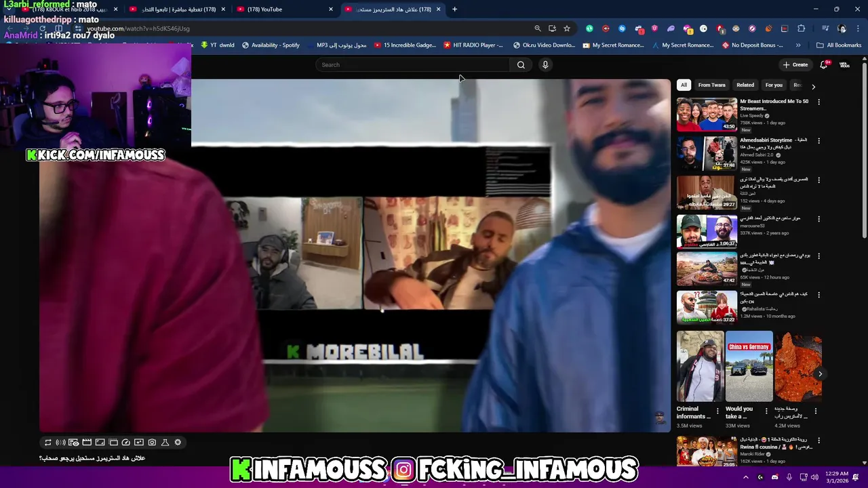The height and width of the screenshot is (488, 868).
Task: Open more options for Would you take a short
Action: pos(766,411)
